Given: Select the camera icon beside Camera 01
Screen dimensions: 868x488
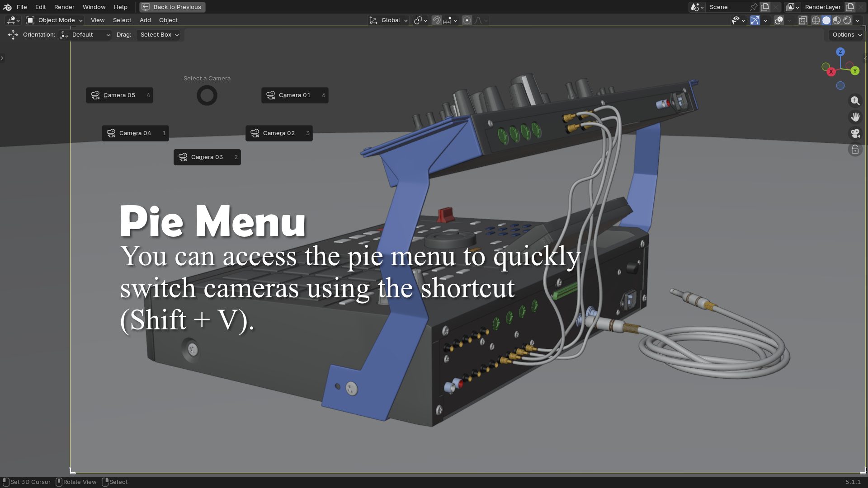Looking at the screenshot, I should click(271, 95).
